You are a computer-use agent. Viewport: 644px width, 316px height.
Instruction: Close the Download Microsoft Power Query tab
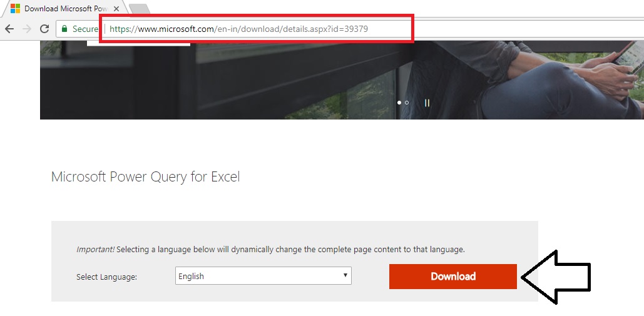[x=116, y=8]
